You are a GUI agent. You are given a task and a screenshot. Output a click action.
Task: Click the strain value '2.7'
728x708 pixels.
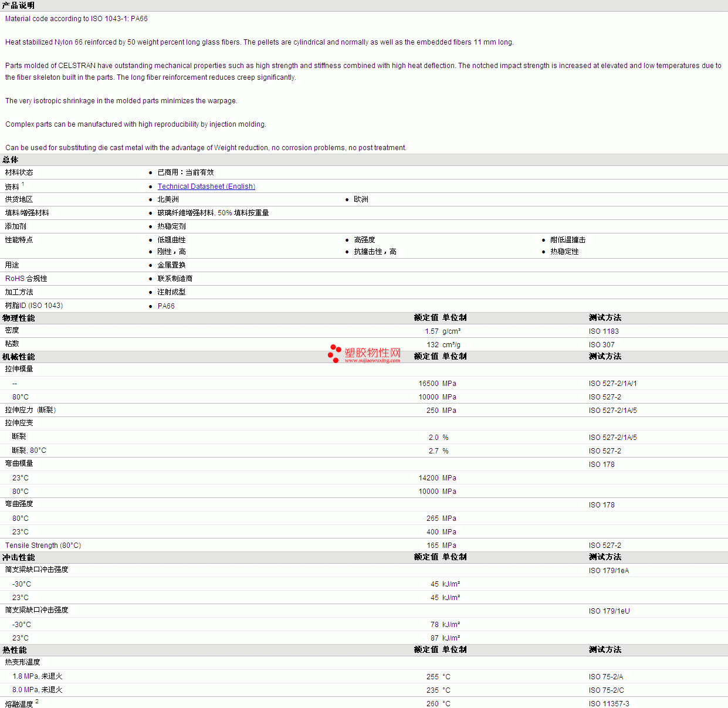click(x=434, y=451)
